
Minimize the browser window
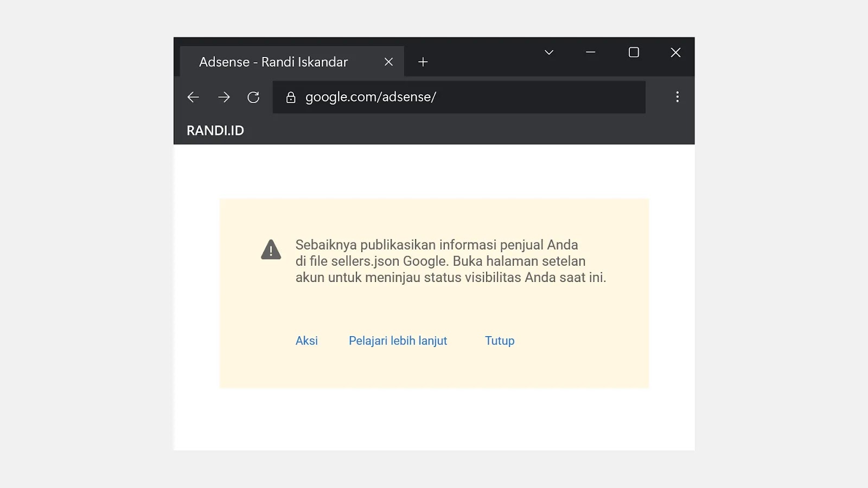click(591, 52)
